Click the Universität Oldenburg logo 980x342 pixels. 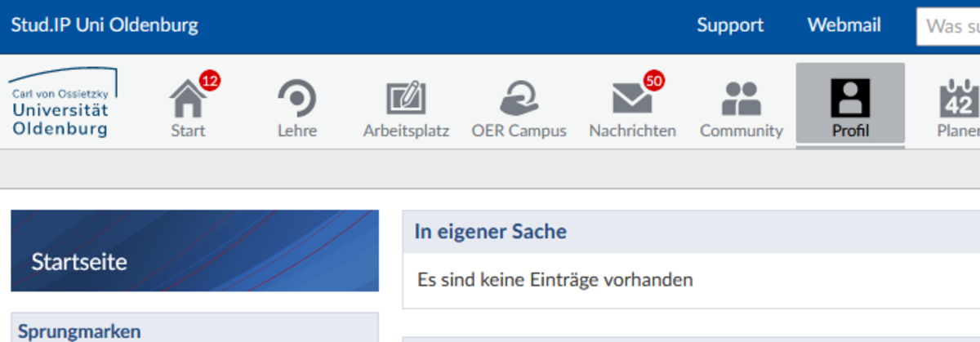click(62, 103)
